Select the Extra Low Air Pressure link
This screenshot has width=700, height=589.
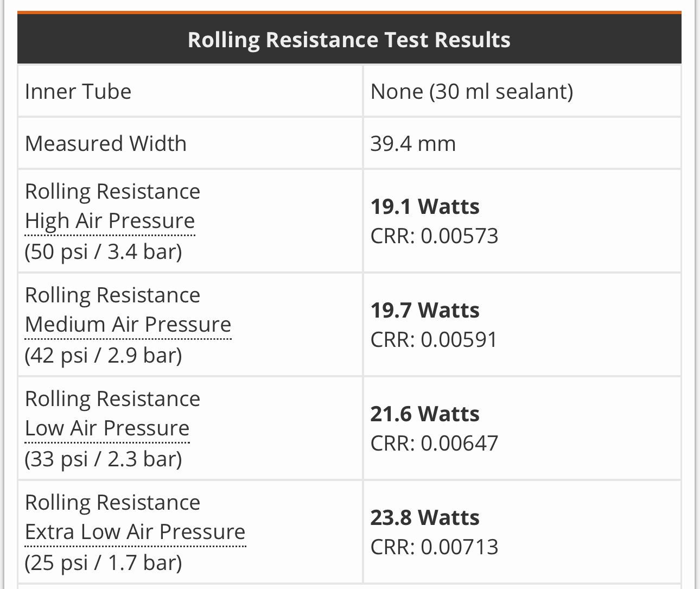(135, 532)
